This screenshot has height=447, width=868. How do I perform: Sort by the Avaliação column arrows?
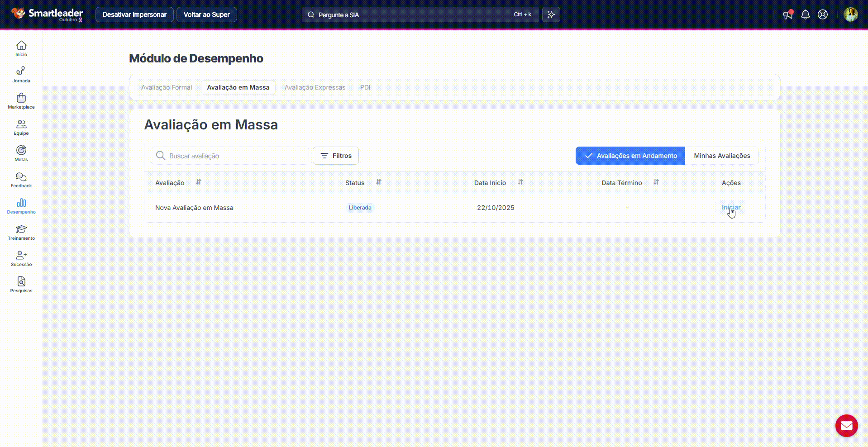pyautogui.click(x=198, y=182)
